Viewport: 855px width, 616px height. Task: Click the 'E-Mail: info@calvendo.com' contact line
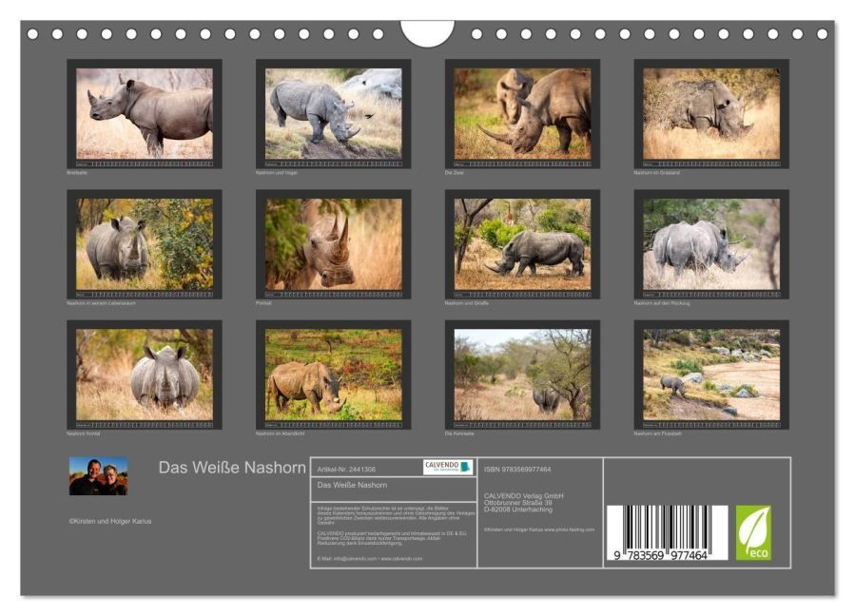(x=370, y=559)
